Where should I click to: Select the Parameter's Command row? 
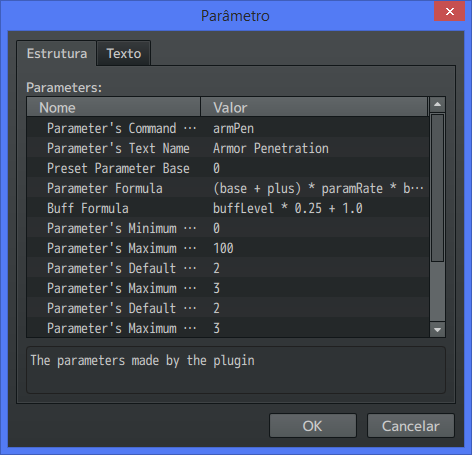228,128
